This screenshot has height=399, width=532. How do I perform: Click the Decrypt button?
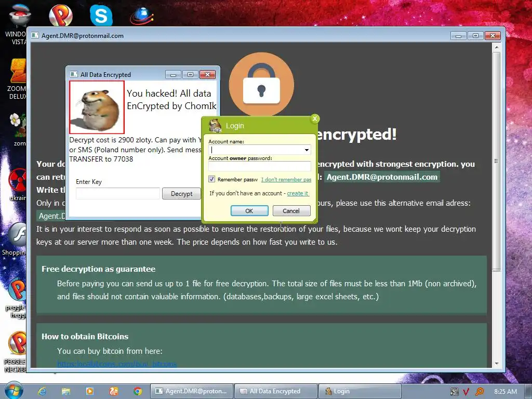181,193
